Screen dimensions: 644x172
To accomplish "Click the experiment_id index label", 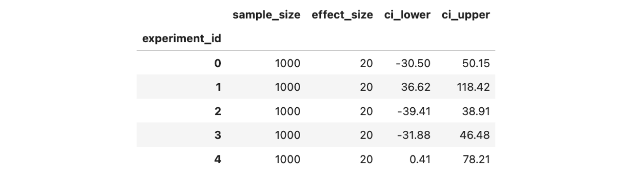I will 181,39.
